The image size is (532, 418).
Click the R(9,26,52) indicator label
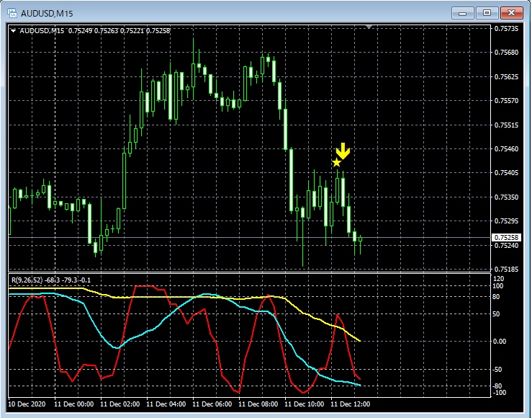tap(27, 280)
